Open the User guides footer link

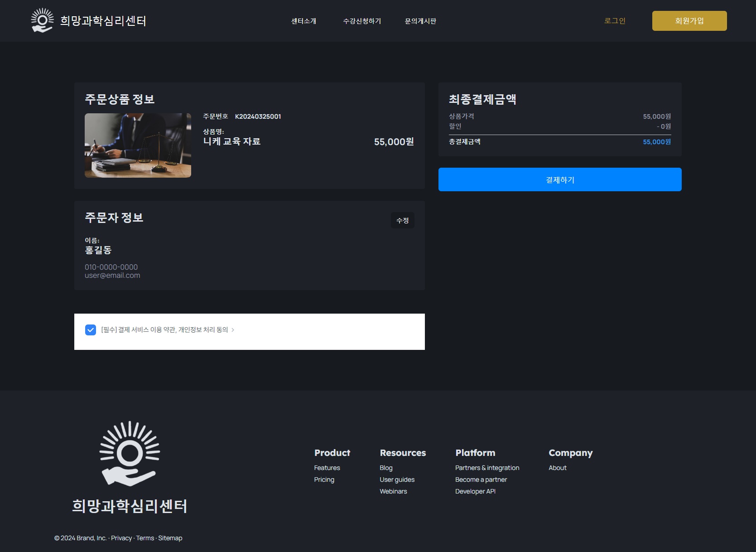click(397, 479)
